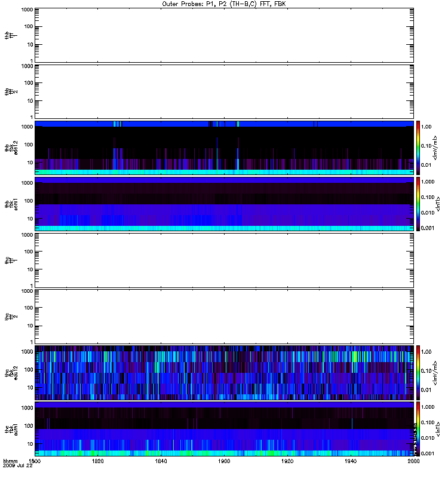Click the 'hhmm' time format label

10,461
